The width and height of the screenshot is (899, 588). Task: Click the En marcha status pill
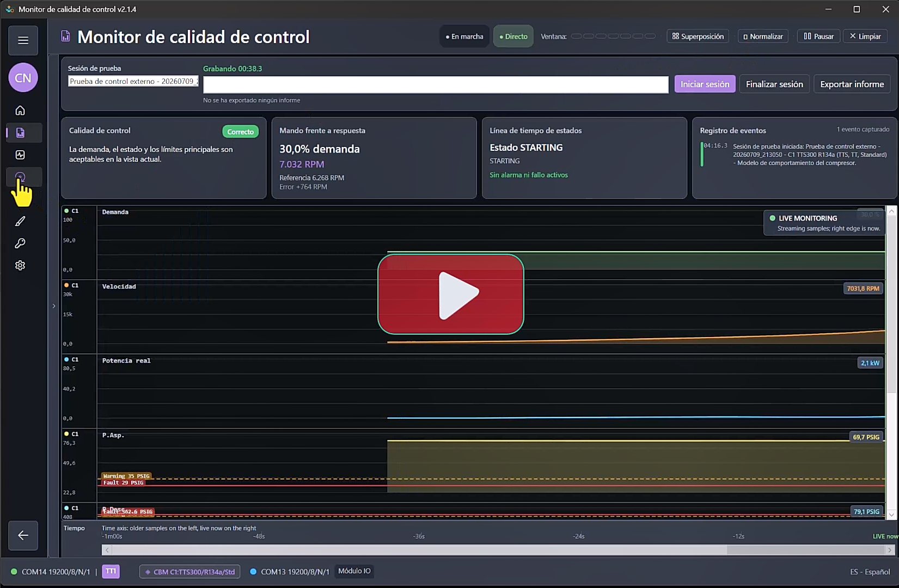point(464,36)
